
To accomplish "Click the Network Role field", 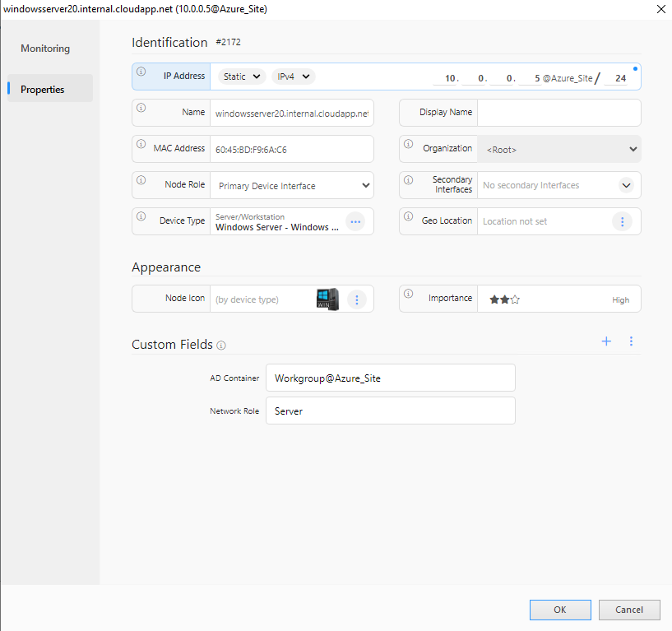I will click(391, 411).
